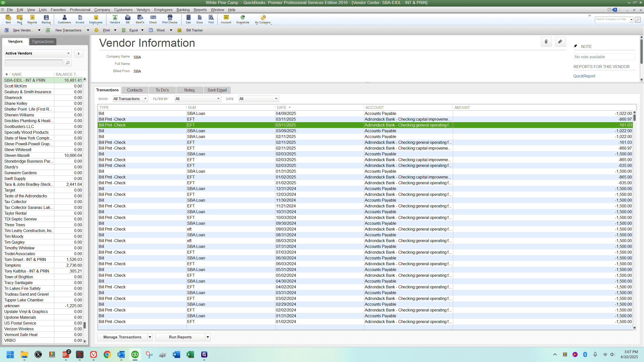Open Bill Tracker from the toolbar
This screenshot has width=644, height=362.
pyautogui.click(x=191, y=30)
